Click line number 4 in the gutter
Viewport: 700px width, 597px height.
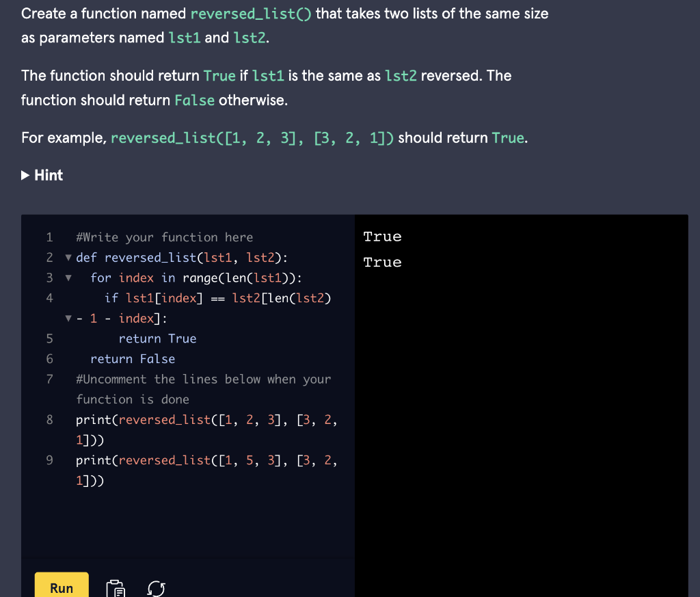pyautogui.click(x=49, y=298)
